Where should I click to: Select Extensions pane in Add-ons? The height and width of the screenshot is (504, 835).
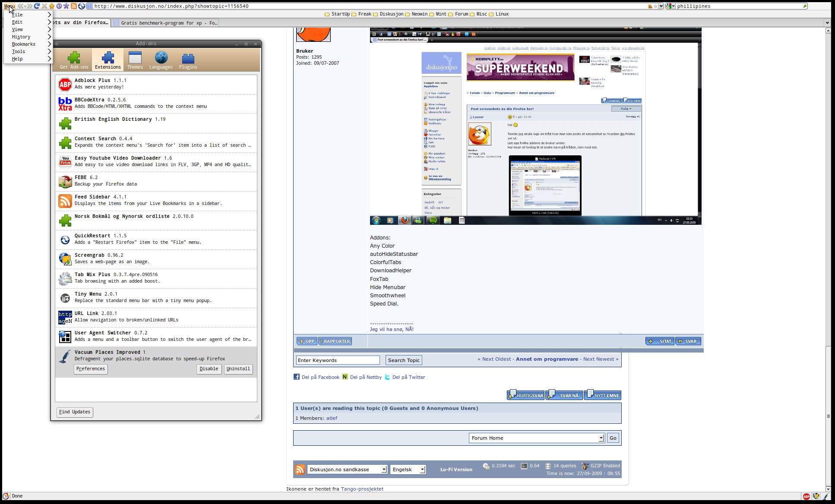(108, 60)
